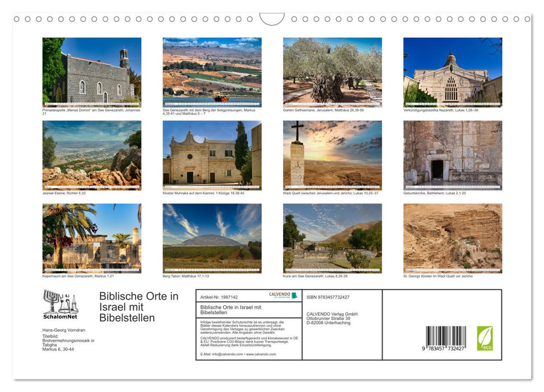
Task: Click the ISBN 9783457732427 text
Action: [328, 297]
